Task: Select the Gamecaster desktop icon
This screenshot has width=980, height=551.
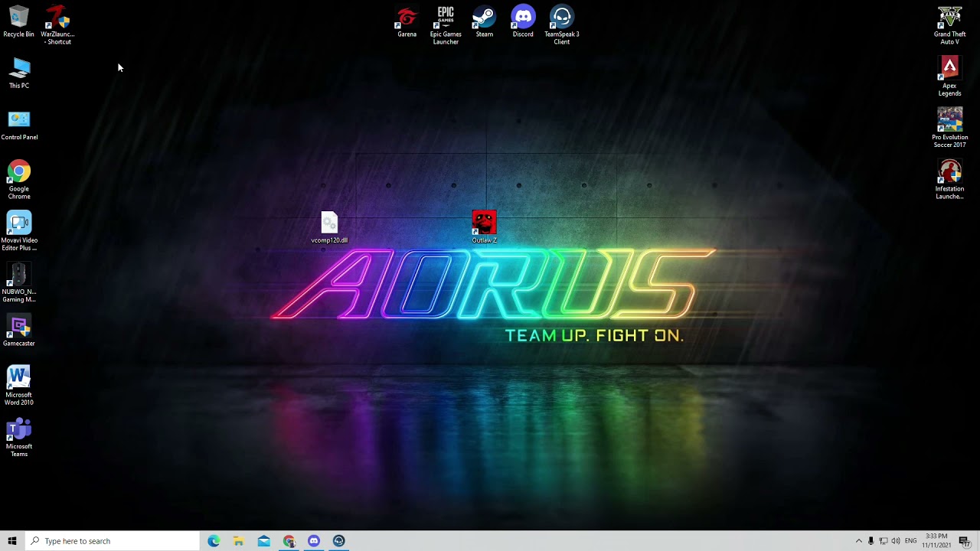Action: pos(19,331)
